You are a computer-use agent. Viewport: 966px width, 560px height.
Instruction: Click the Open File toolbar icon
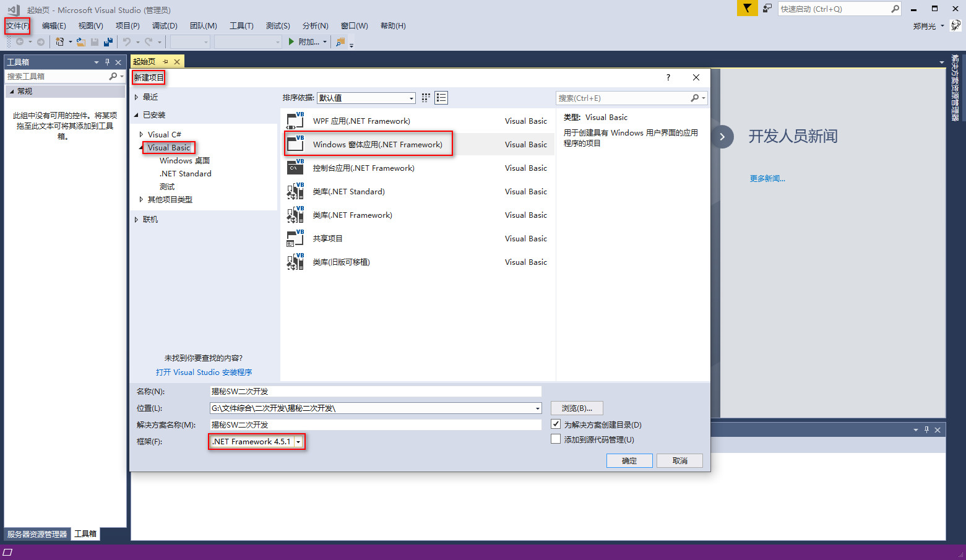(81, 42)
